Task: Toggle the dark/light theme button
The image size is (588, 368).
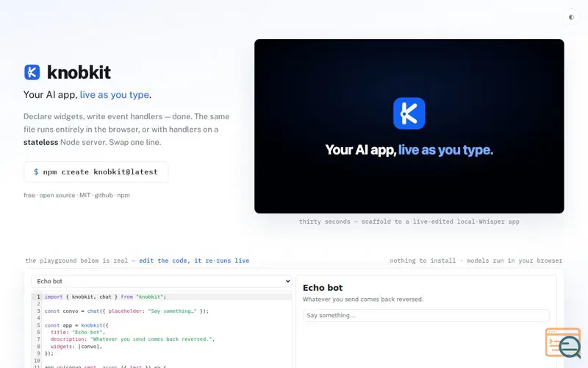Action: [571, 17]
